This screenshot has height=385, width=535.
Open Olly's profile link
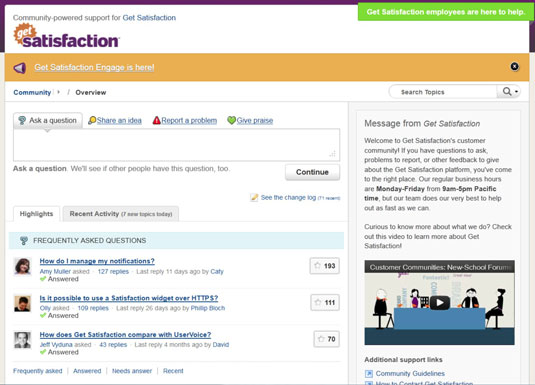click(x=45, y=308)
